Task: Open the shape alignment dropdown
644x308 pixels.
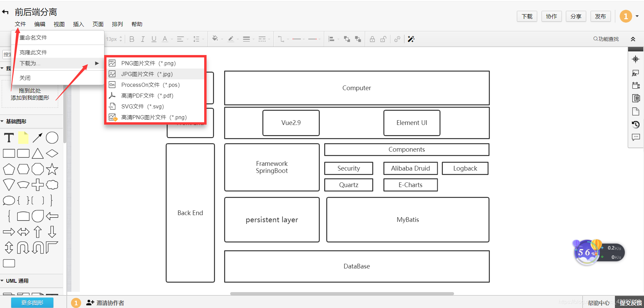Action: point(332,39)
